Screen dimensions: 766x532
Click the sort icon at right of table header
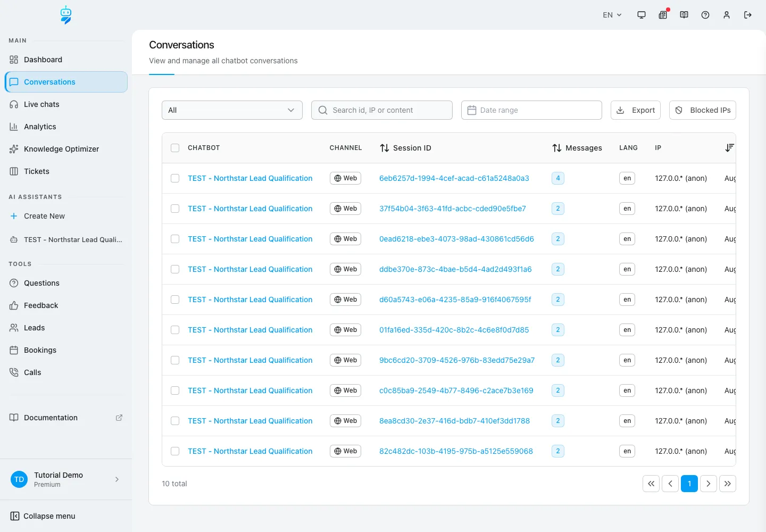pos(729,148)
